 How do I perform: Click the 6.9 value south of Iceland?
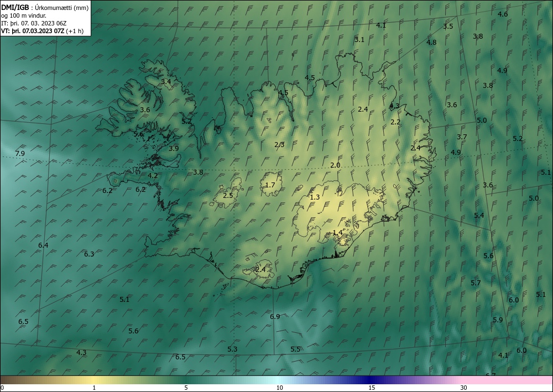point(275,317)
